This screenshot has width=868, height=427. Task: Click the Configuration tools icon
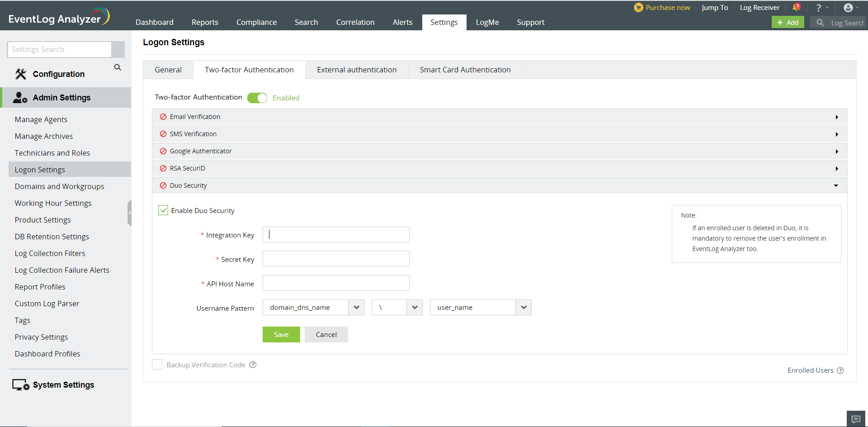21,74
